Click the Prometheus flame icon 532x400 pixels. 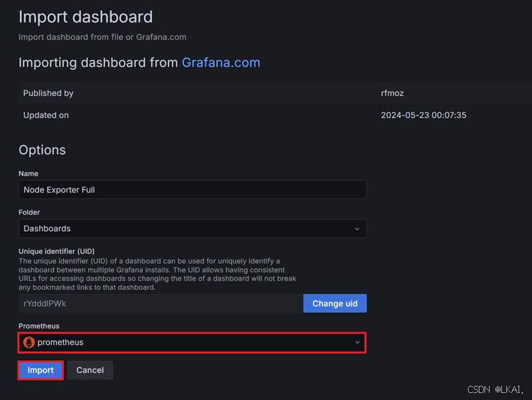pos(29,342)
